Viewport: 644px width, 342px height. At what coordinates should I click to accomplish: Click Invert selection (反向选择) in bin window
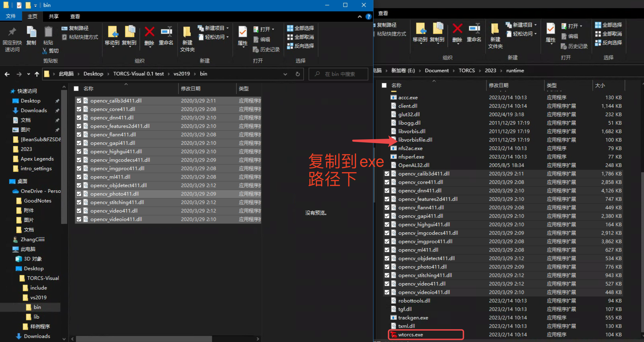tap(301, 46)
